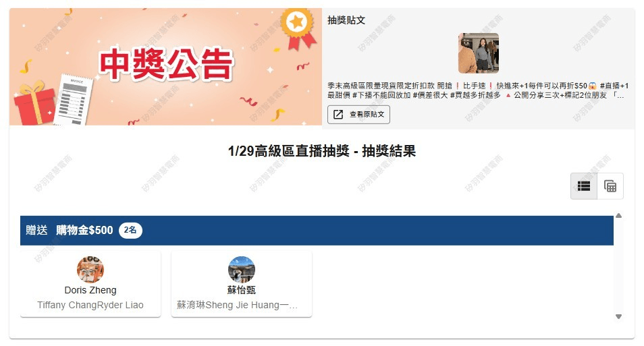Click the external link icon beside 查看原貼文

tap(338, 115)
